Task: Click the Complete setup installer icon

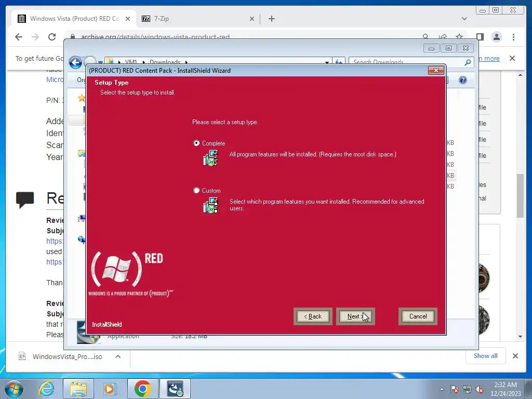Action: point(211,158)
